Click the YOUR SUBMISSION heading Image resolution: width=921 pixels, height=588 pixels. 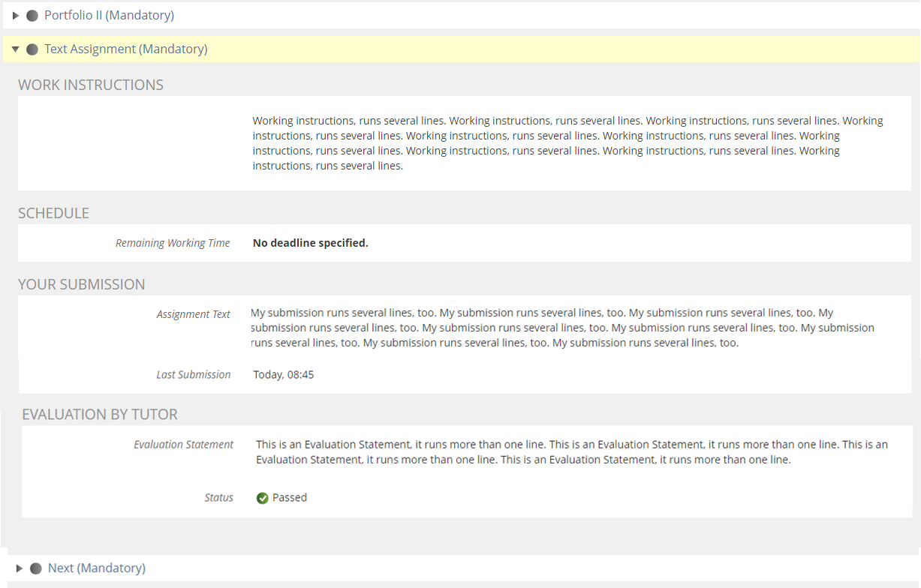[81, 284]
